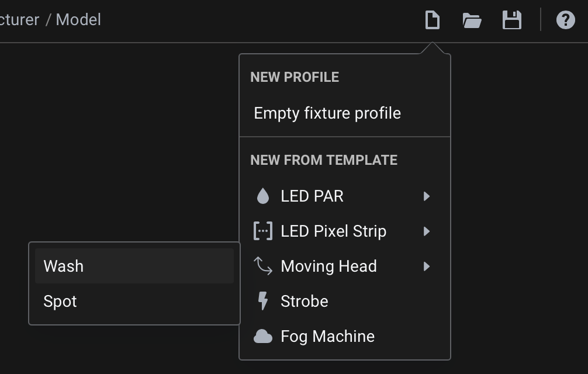The height and width of the screenshot is (374, 588).
Task: Expand the LED Pixel Strip submenu arrow
Action: 426,231
